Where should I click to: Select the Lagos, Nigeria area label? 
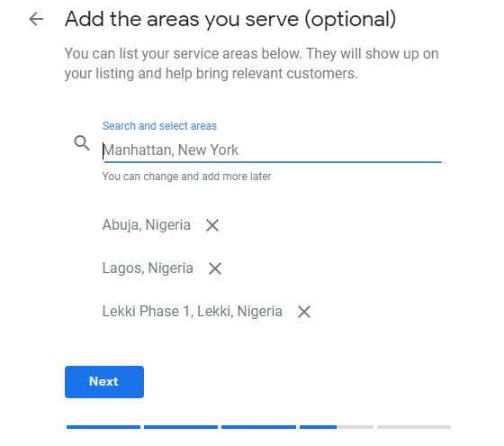148,269
